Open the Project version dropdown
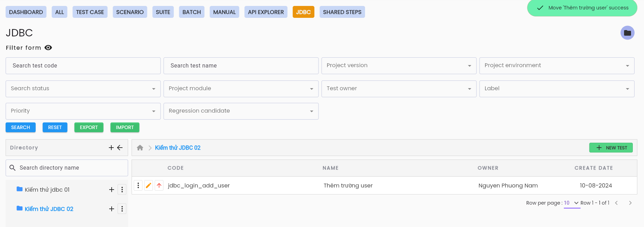The width and height of the screenshot is (644, 227). pyautogui.click(x=399, y=66)
